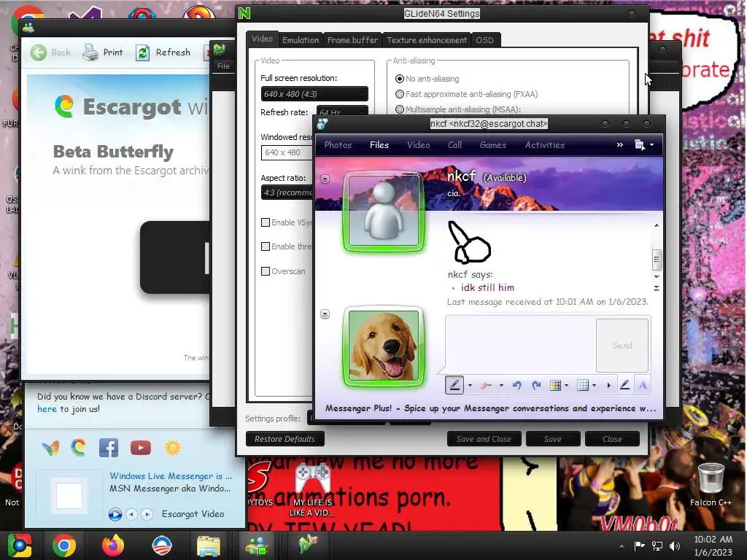Open the pen tool options dropdown arrow
Image resolution: width=747 pixels, height=560 pixels.
coord(471,385)
